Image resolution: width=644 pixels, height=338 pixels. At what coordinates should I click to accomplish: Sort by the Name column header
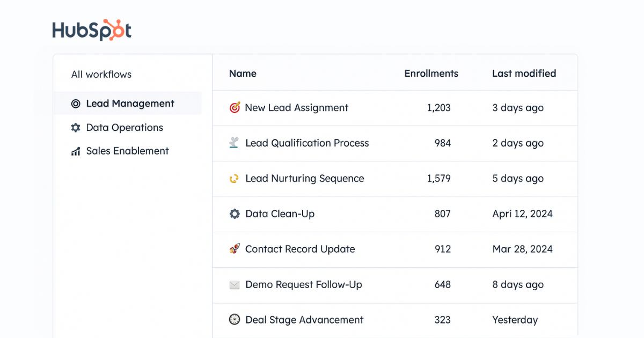click(243, 74)
